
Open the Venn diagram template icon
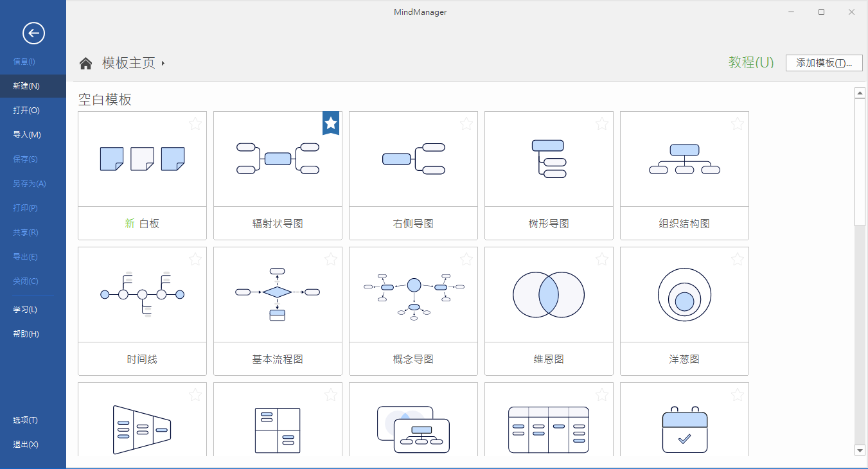click(x=549, y=294)
